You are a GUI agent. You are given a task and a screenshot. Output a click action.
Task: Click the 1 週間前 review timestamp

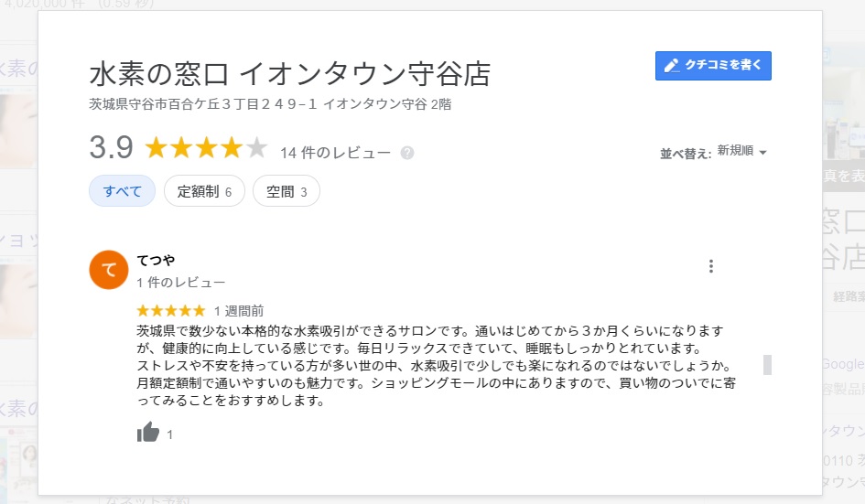tap(239, 311)
